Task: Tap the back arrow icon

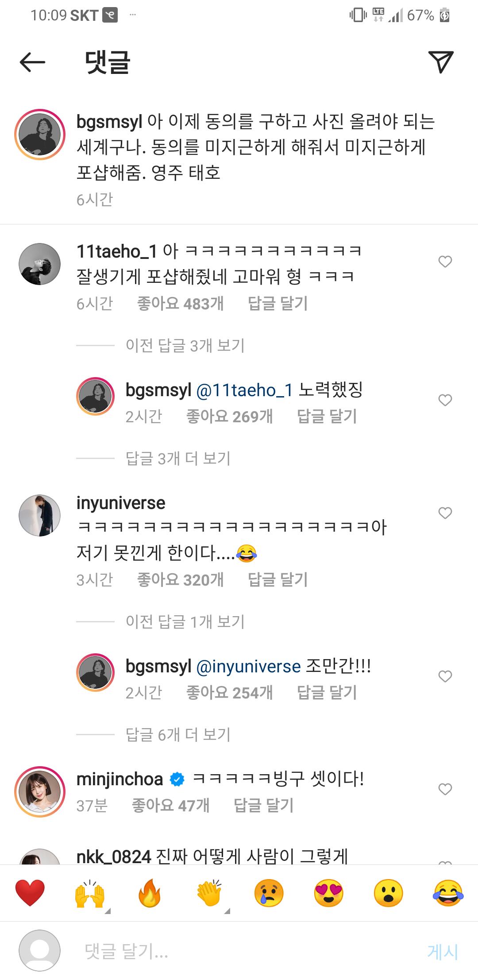Action: [33, 62]
